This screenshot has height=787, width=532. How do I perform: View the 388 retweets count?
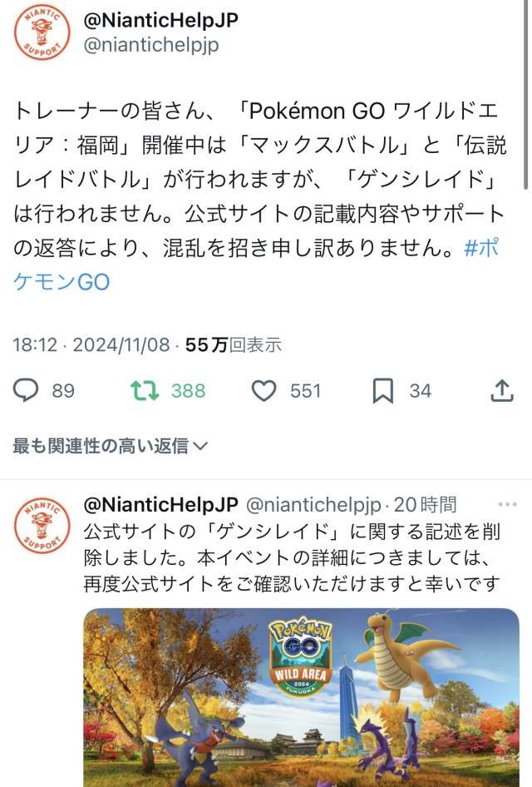(189, 391)
